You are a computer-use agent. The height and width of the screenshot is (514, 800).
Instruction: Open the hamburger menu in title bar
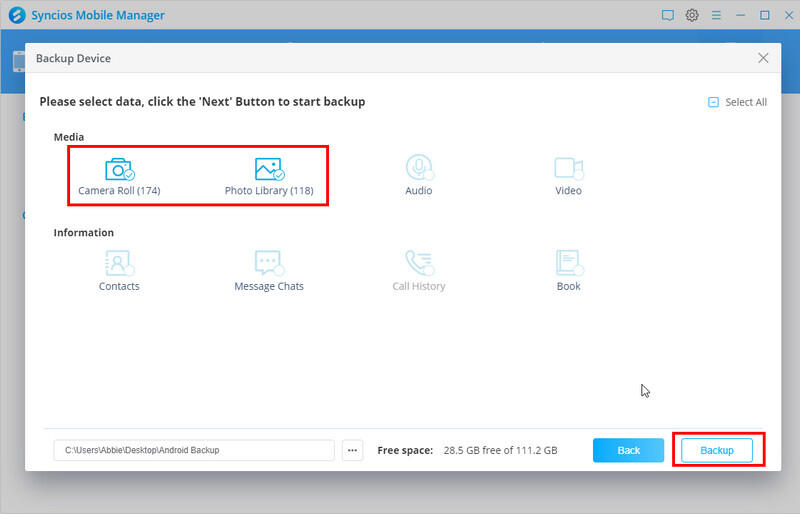716,15
